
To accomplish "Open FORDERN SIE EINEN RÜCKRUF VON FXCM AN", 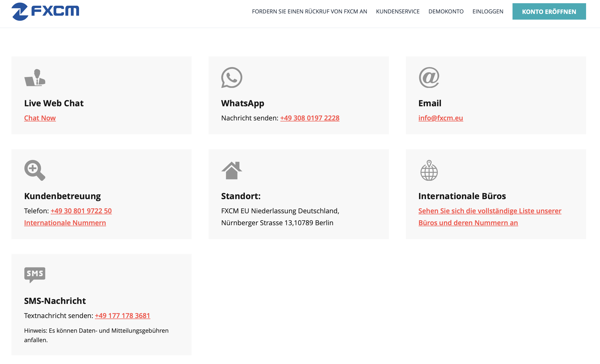I will coord(310,11).
